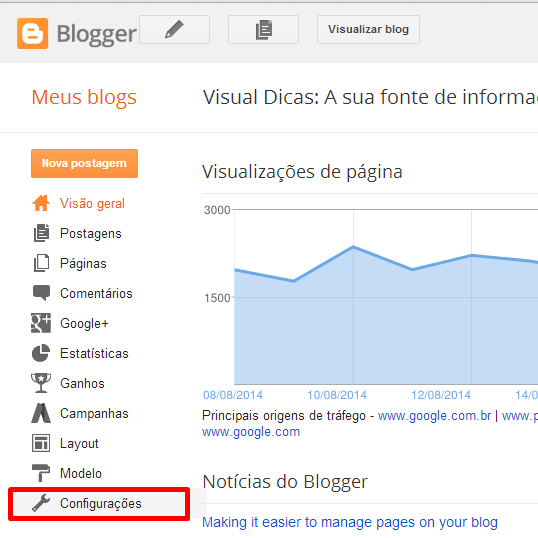Open the www.google.com link

pos(251,432)
